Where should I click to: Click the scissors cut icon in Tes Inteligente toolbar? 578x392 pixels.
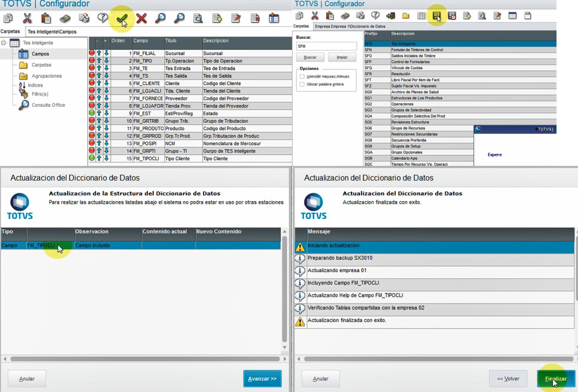coord(27,18)
